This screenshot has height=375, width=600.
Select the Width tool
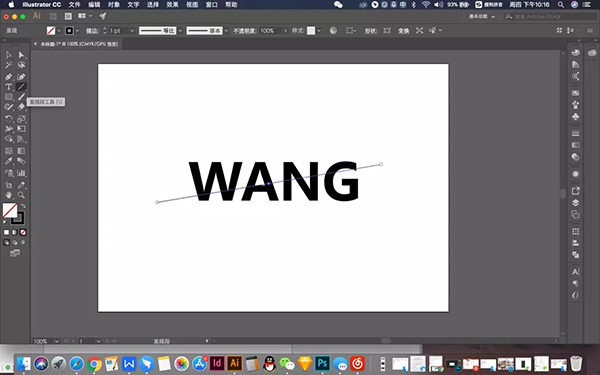[8, 129]
